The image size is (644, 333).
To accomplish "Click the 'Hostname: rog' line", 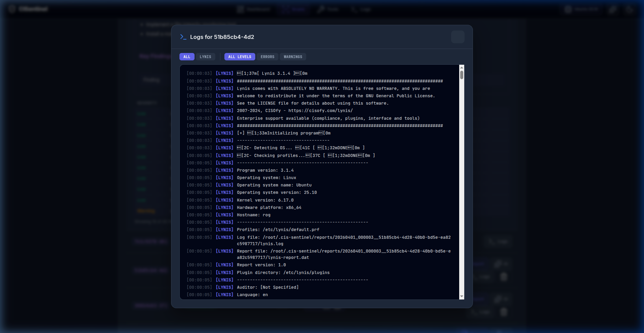I will [320, 215].
